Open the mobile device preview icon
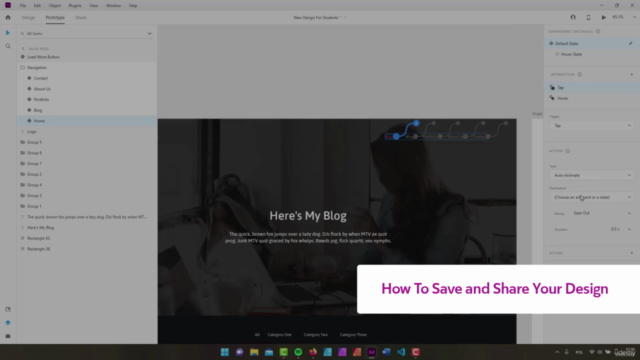This screenshot has width=640, height=360. click(x=588, y=18)
